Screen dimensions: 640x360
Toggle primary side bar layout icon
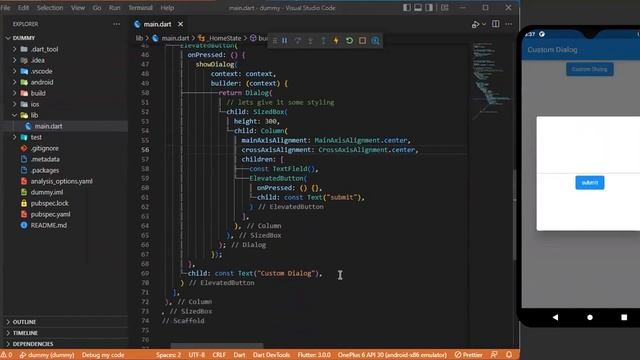point(407,7)
